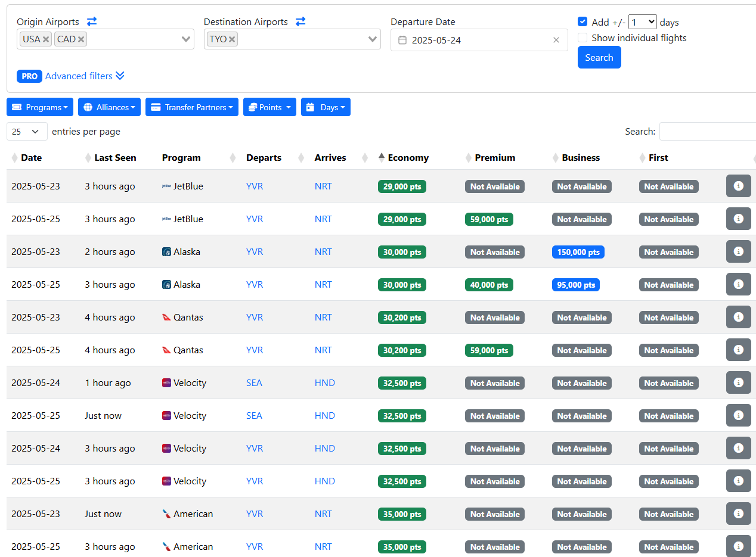The height and width of the screenshot is (557, 756).
Task: Sort table by Economy column
Action: [408, 158]
